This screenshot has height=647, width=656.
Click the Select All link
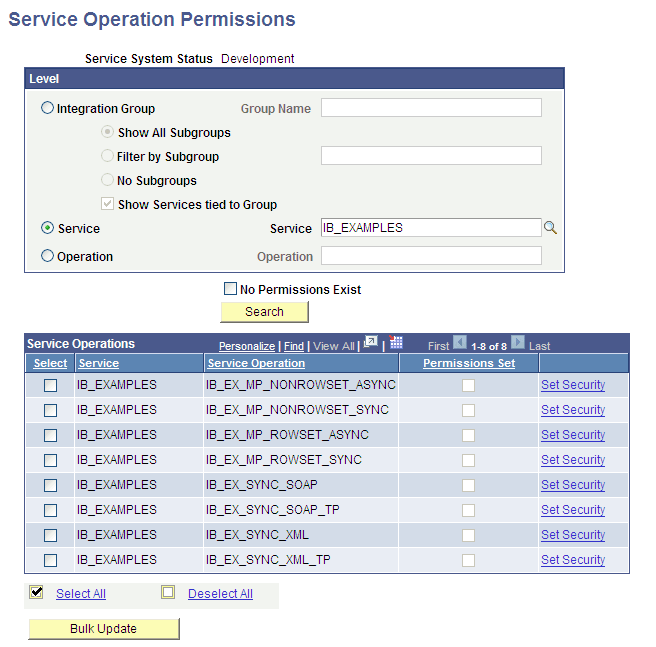coord(81,593)
